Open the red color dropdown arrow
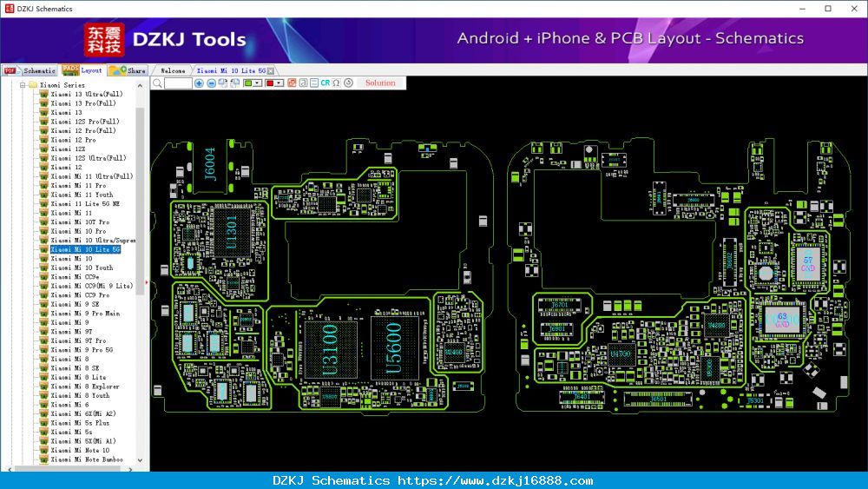The image size is (868, 489). pos(279,83)
